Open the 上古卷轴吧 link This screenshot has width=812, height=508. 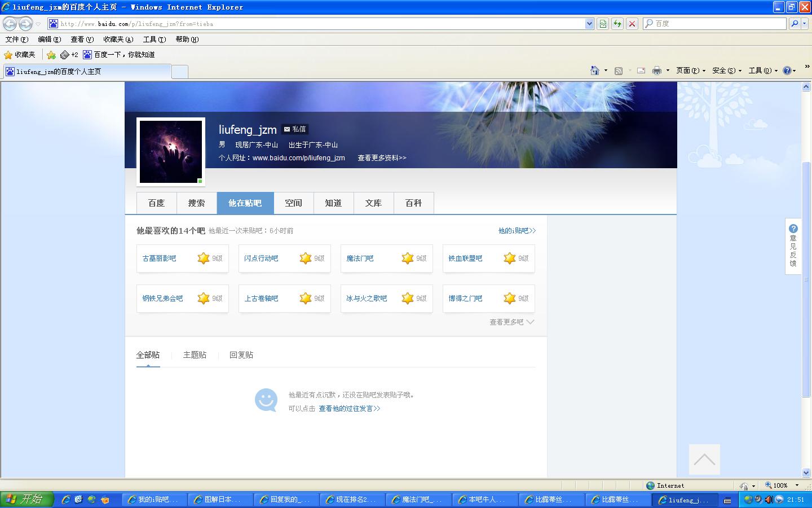(261, 299)
